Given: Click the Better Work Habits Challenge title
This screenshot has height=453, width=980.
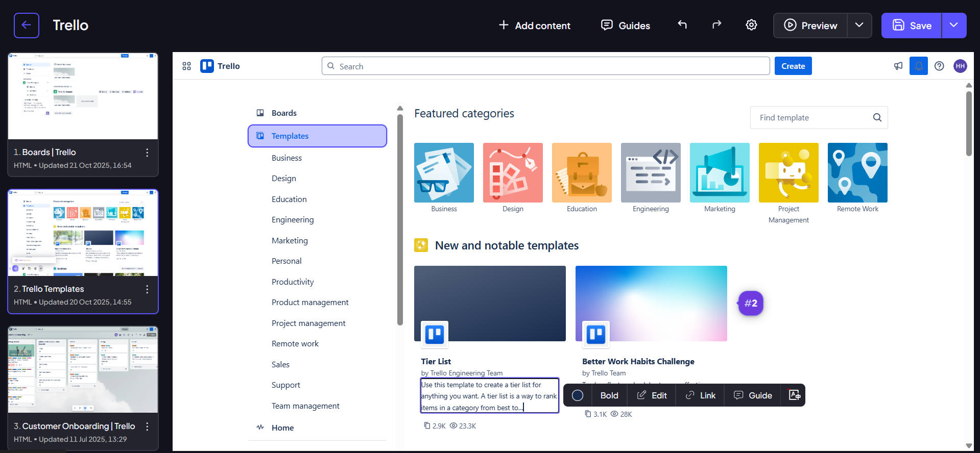Looking at the screenshot, I should click(x=638, y=362).
